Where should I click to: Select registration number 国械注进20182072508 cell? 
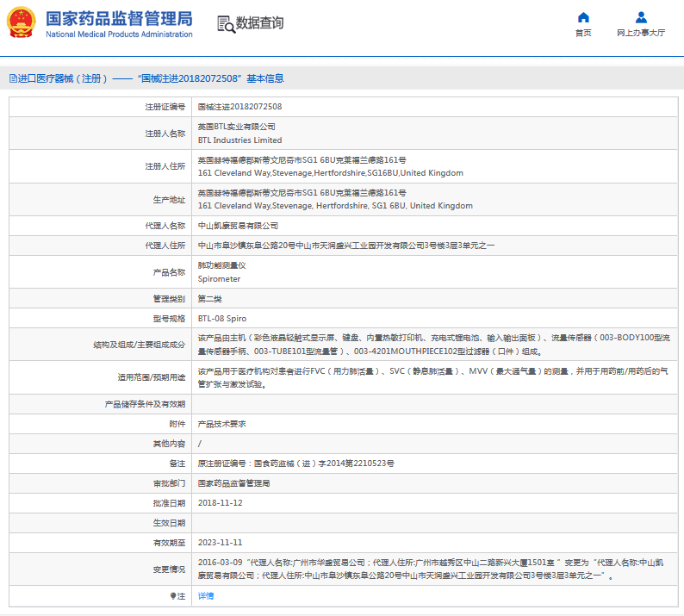point(240,107)
